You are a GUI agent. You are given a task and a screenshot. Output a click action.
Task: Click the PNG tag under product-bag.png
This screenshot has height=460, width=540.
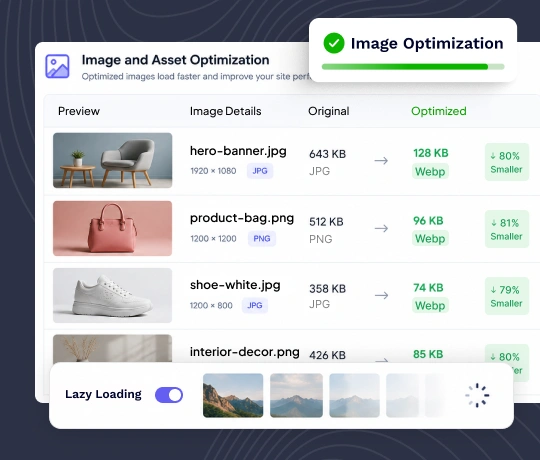pyautogui.click(x=262, y=239)
